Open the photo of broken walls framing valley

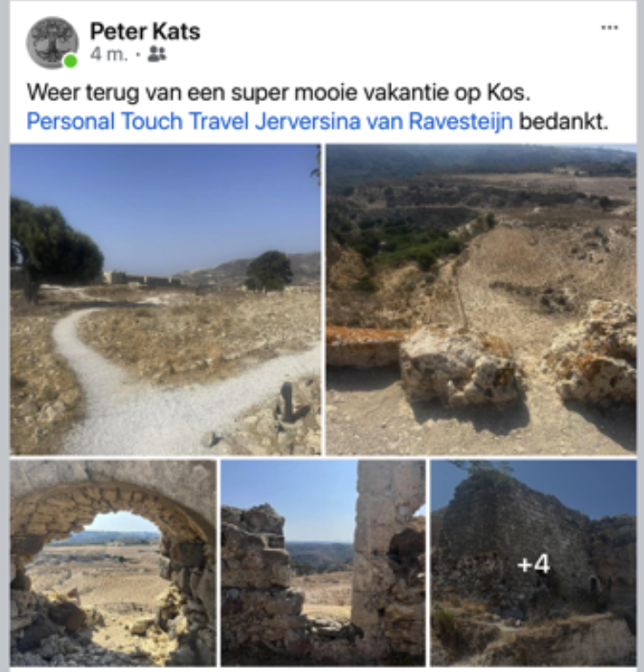pyautogui.click(x=323, y=562)
